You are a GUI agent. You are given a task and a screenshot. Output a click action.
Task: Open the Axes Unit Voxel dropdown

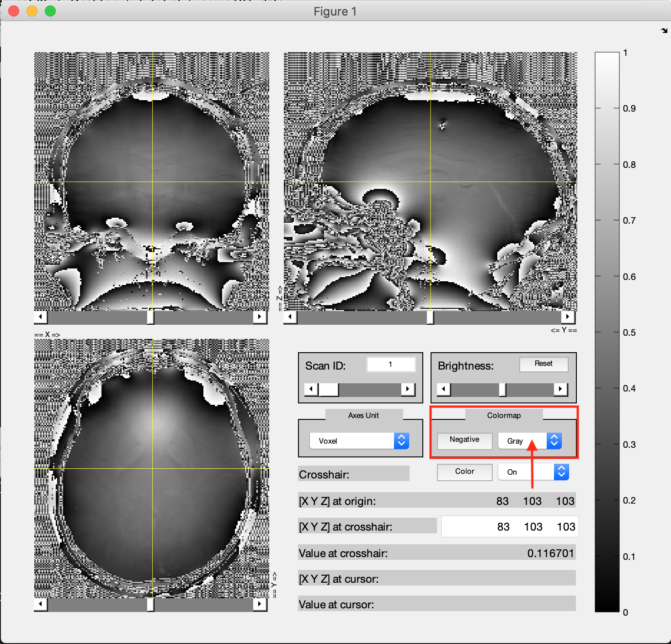pyautogui.click(x=359, y=441)
